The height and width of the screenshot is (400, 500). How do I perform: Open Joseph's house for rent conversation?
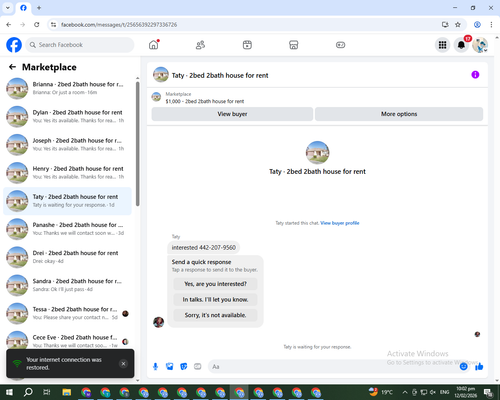pyautogui.click(x=67, y=145)
